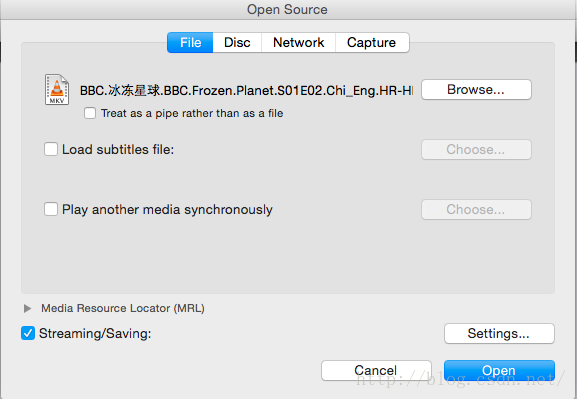This screenshot has width=577, height=399.
Task: Click the MKV file icon with VLC cone
Action: (x=57, y=89)
